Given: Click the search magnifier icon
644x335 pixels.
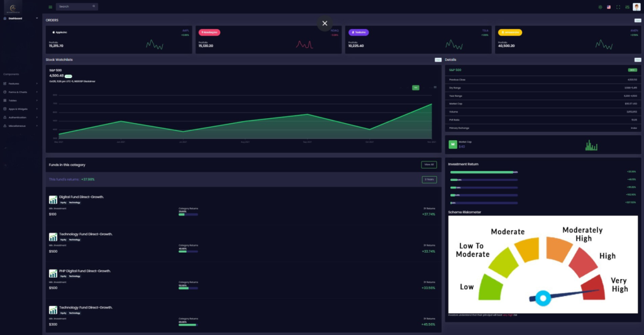Looking at the screenshot, I should coord(94,6).
